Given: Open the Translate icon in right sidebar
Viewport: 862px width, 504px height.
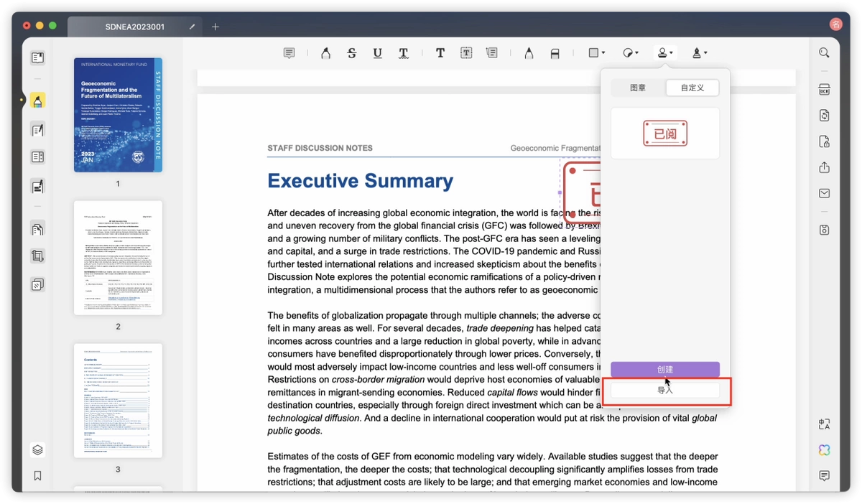Looking at the screenshot, I should click(824, 424).
